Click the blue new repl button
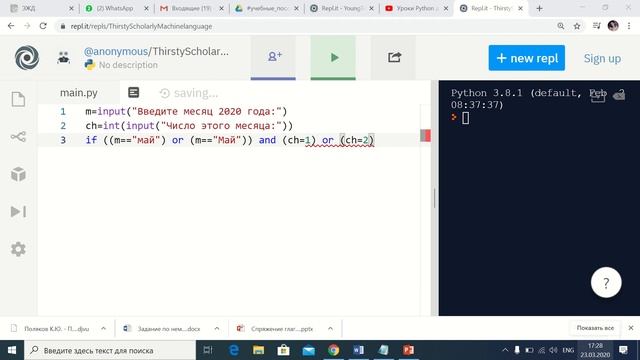The image size is (640, 360). [x=527, y=58]
